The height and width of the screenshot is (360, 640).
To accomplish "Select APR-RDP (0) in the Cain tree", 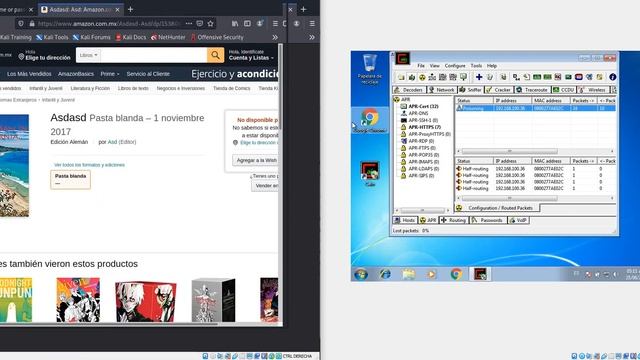I will (417, 141).
